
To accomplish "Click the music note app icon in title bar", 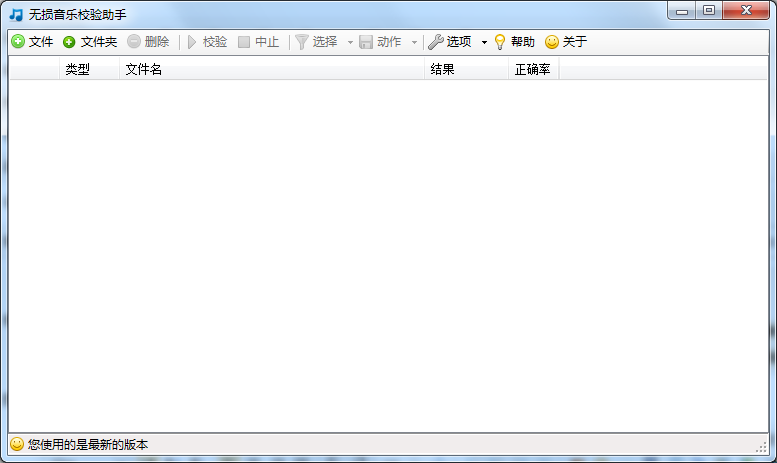I will tap(16, 14).
